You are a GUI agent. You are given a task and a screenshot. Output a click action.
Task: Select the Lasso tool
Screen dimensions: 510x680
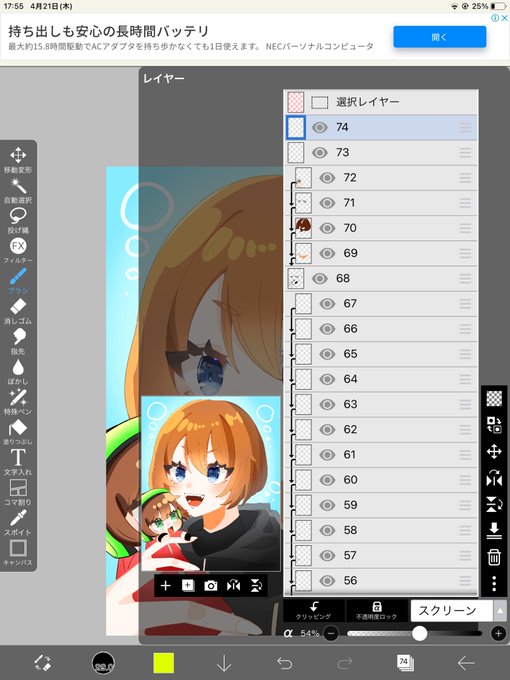[x=18, y=220]
